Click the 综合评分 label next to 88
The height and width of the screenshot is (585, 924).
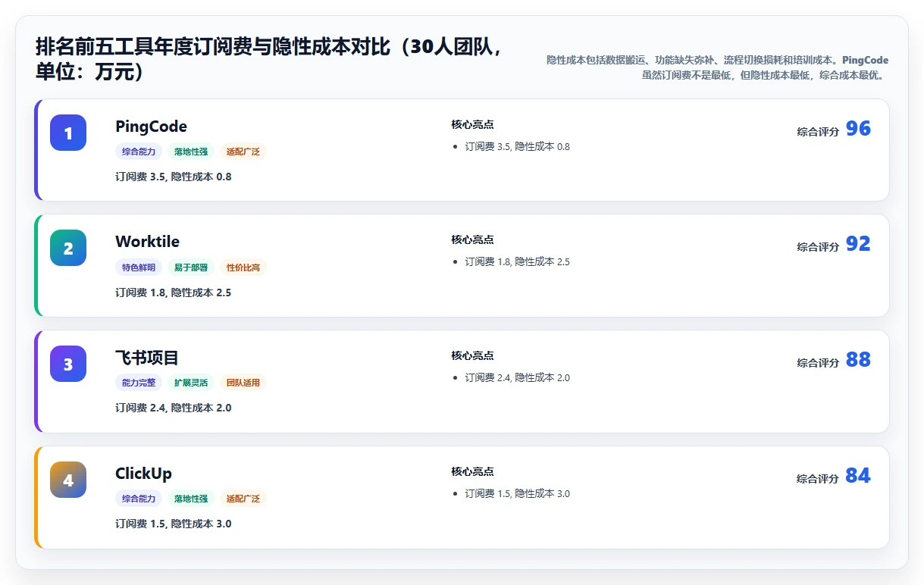click(x=818, y=363)
